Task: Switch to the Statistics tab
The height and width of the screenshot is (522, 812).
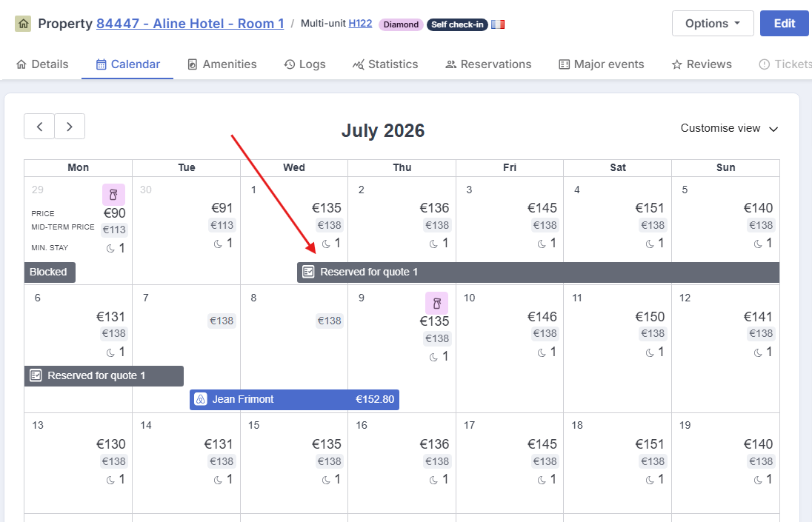Action: pos(385,64)
